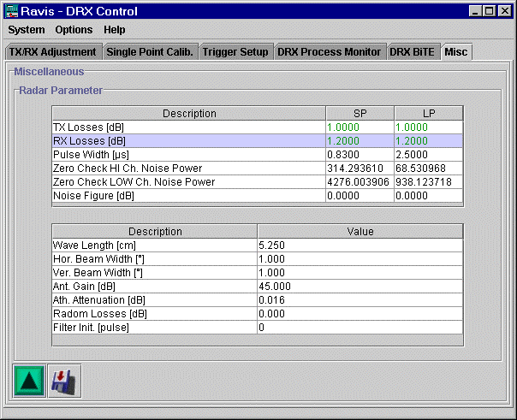Click the Ver. Beam Width value 1.000
Screen dimensions: 517x420
pos(360,272)
